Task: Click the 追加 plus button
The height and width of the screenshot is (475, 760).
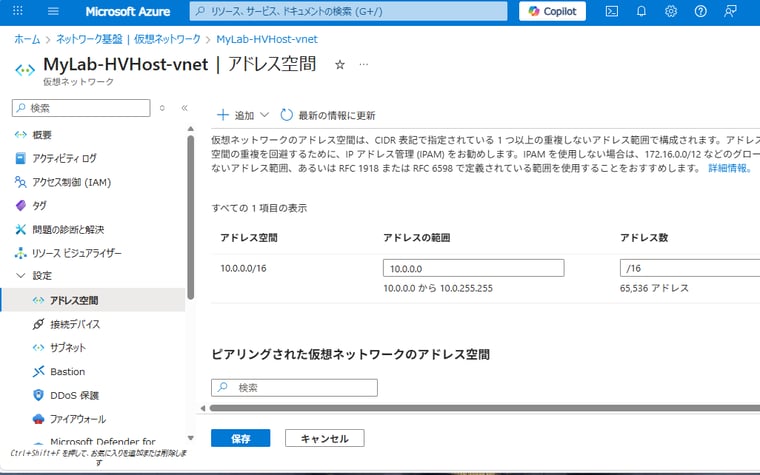Action: [236, 115]
